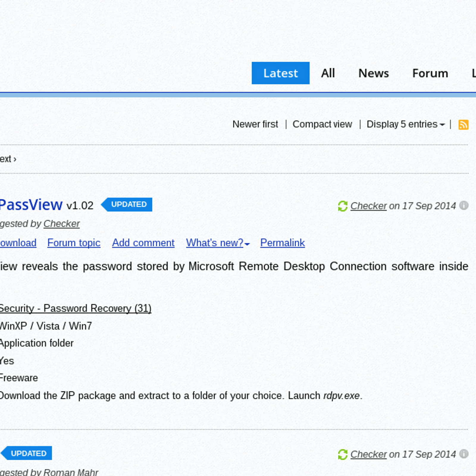Switch to the All tab

click(x=328, y=73)
